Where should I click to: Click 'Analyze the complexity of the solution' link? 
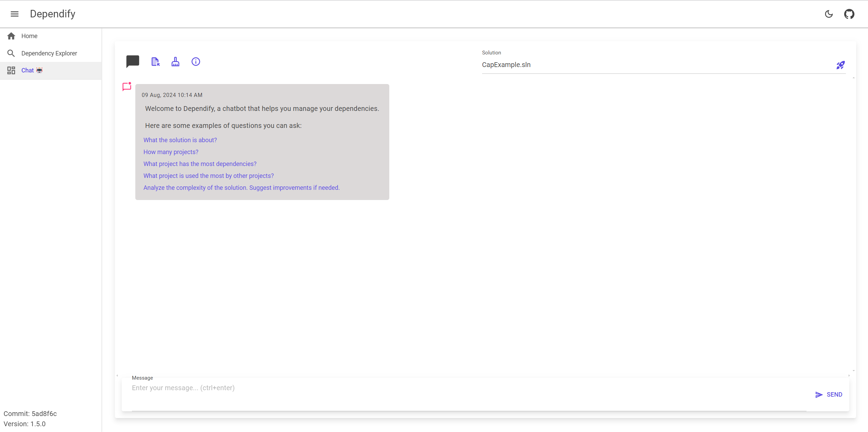[x=241, y=187]
